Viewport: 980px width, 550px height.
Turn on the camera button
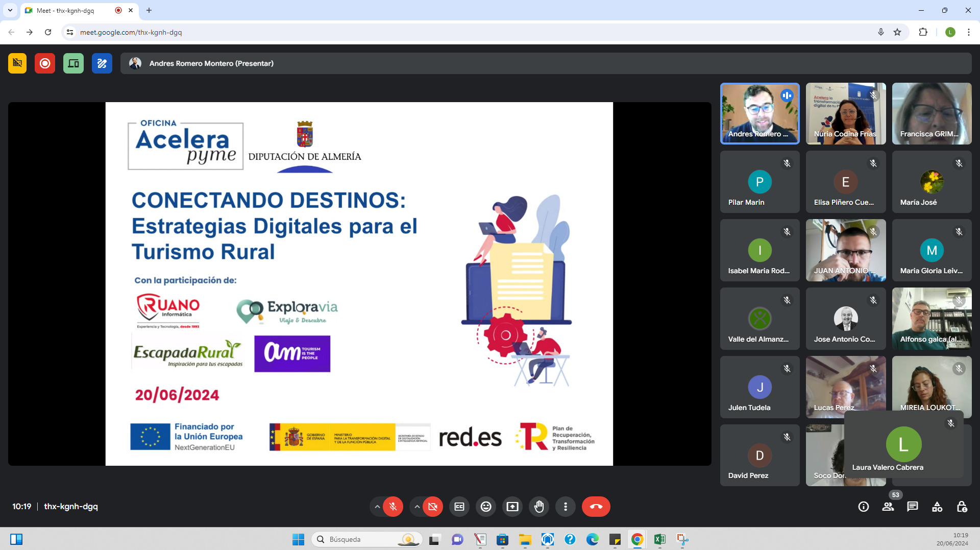[x=433, y=507]
